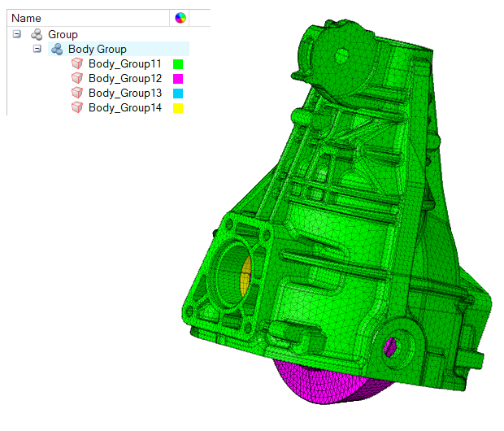
Task: Click the Body_Group11 component cube icon
Action: click(77, 63)
